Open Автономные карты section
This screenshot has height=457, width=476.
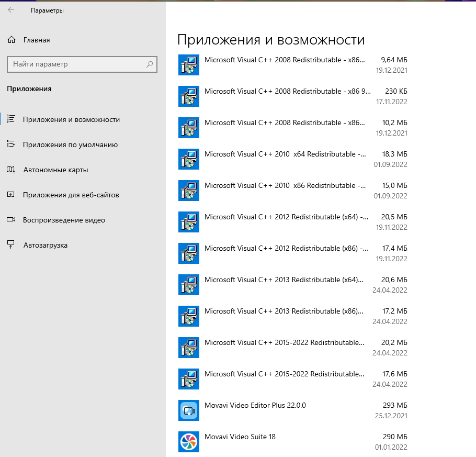click(x=56, y=170)
